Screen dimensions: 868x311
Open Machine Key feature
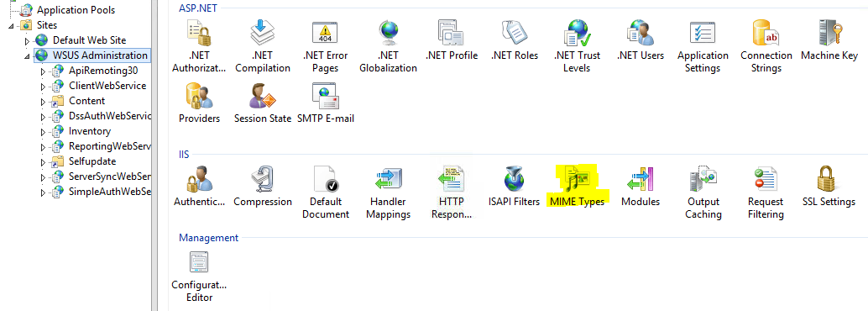click(829, 40)
